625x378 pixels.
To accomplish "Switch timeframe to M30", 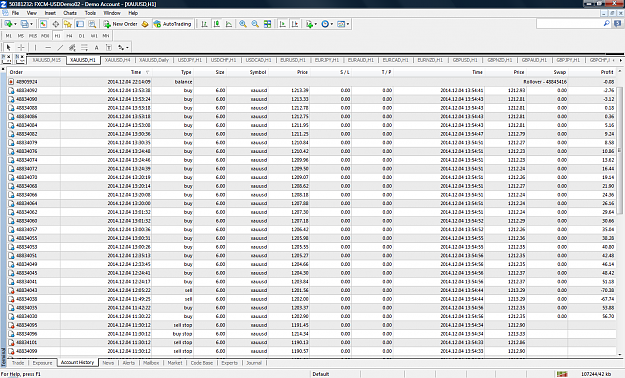I will (45, 36).
